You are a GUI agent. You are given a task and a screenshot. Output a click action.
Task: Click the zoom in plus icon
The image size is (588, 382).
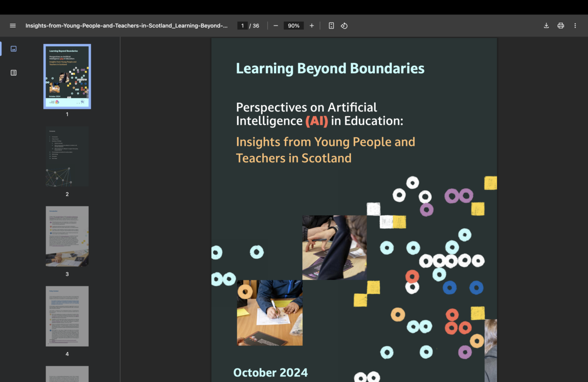point(312,26)
